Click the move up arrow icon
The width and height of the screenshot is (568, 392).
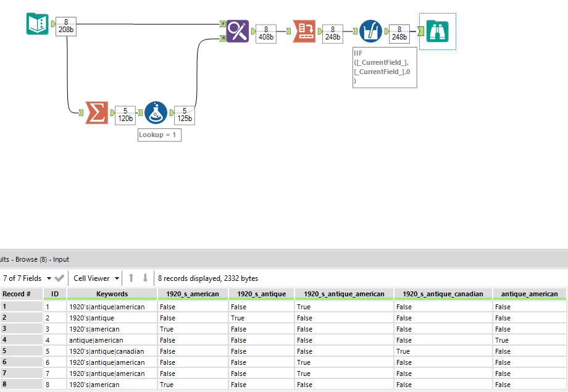131,278
